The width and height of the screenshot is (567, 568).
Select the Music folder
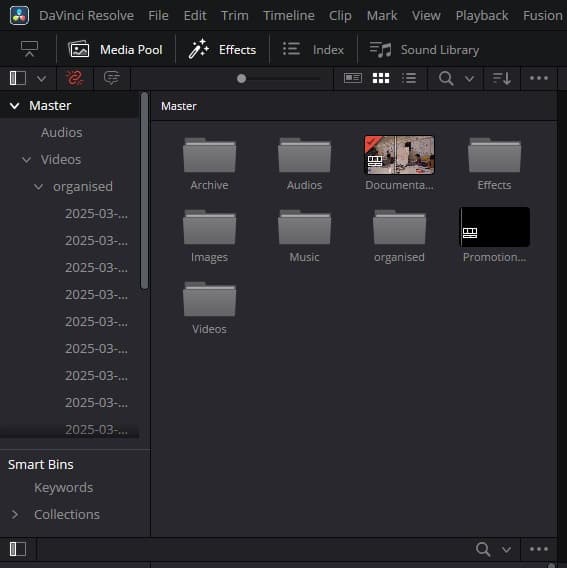tap(304, 236)
